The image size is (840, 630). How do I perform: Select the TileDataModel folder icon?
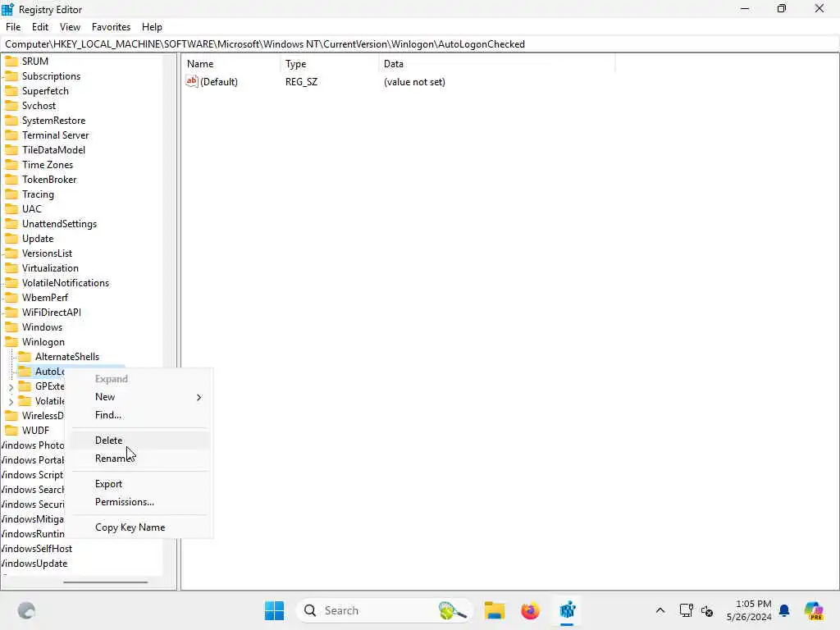11,150
